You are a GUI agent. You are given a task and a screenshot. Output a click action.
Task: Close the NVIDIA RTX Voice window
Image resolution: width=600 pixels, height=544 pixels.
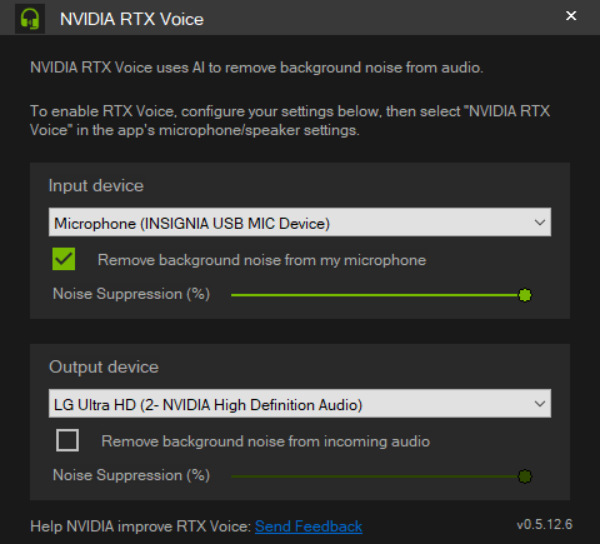[571, 16]
